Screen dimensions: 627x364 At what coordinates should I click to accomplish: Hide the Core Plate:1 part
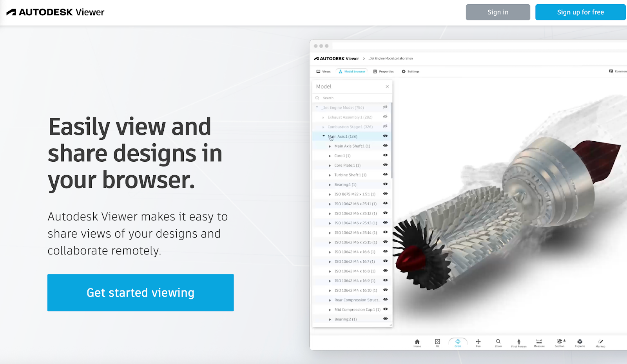[385, 165]
